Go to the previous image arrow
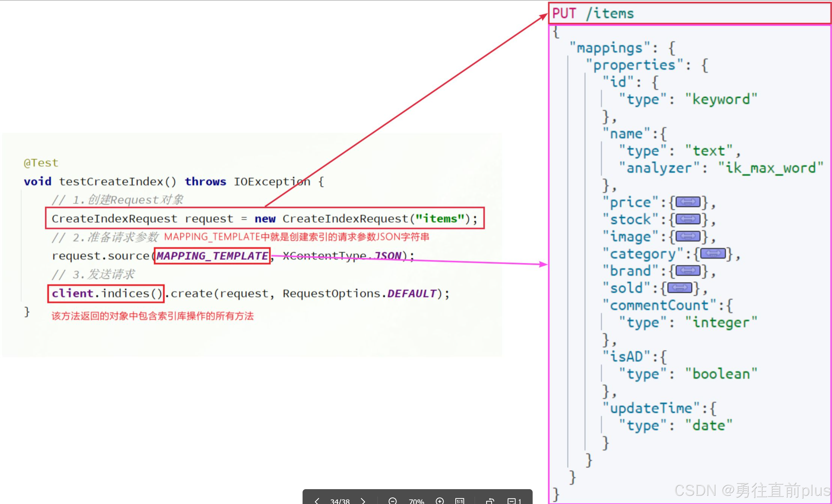Image resolution: width=832 pixels, height=504 pixels. (x=317, y=501)
